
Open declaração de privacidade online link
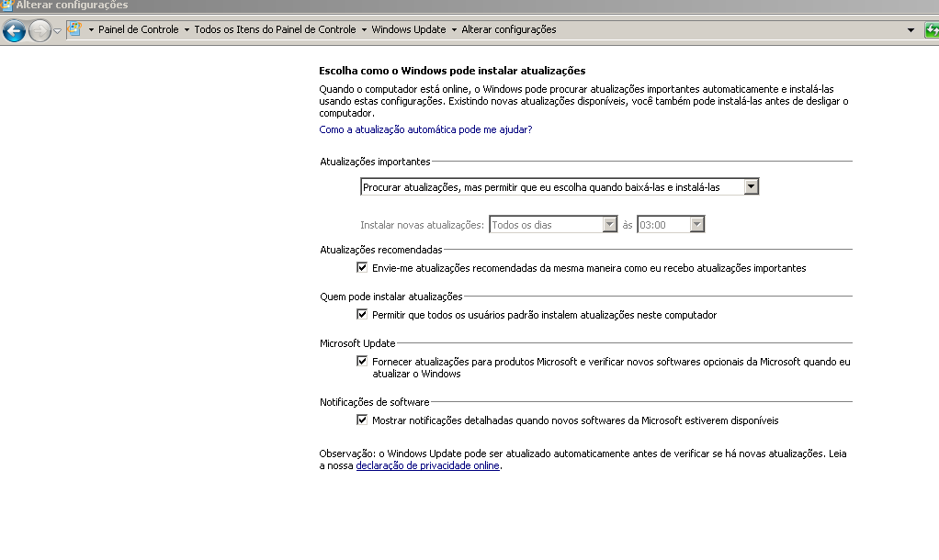click(427, 466)
